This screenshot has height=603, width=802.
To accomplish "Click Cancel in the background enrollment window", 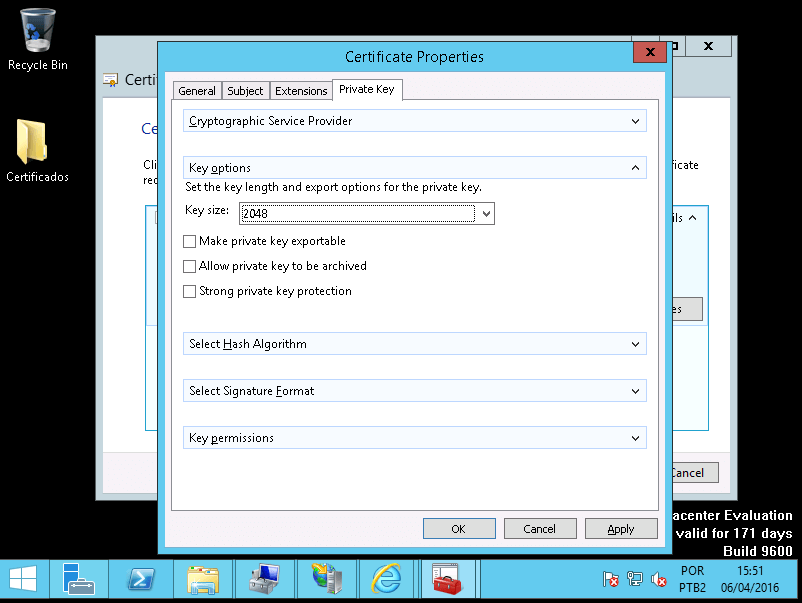I will tap(695, 473).
